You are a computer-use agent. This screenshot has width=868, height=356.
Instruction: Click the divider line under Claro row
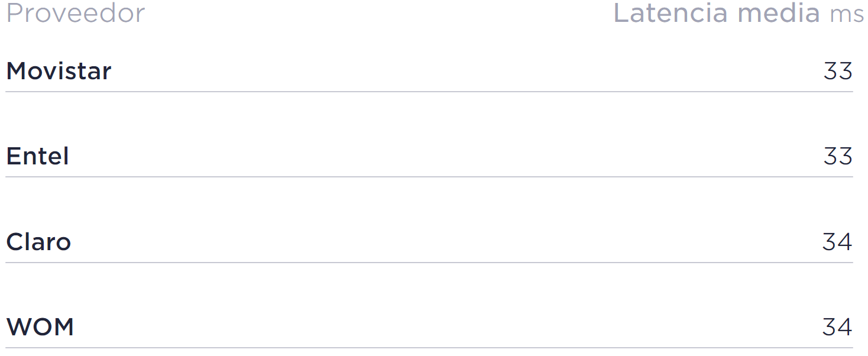pos(429,263)
